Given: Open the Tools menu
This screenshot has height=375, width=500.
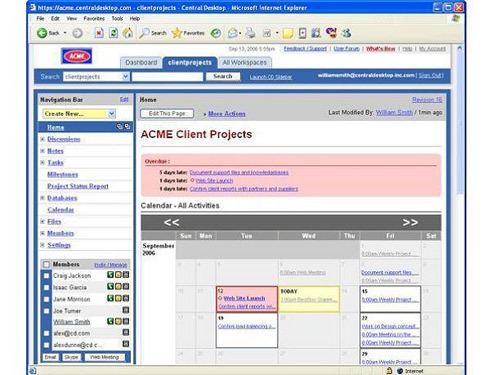Looking at the screenshot, I should (x=117, y=18).
